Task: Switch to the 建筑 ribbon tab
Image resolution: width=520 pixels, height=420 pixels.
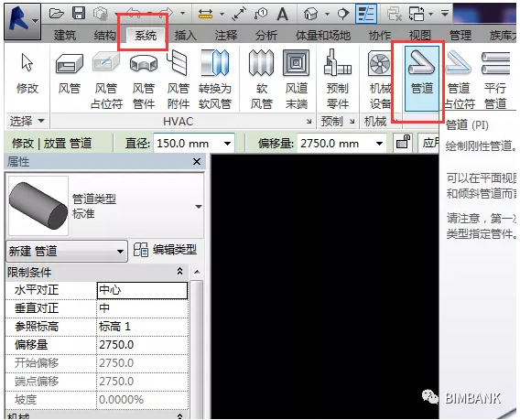Action: 65,35
